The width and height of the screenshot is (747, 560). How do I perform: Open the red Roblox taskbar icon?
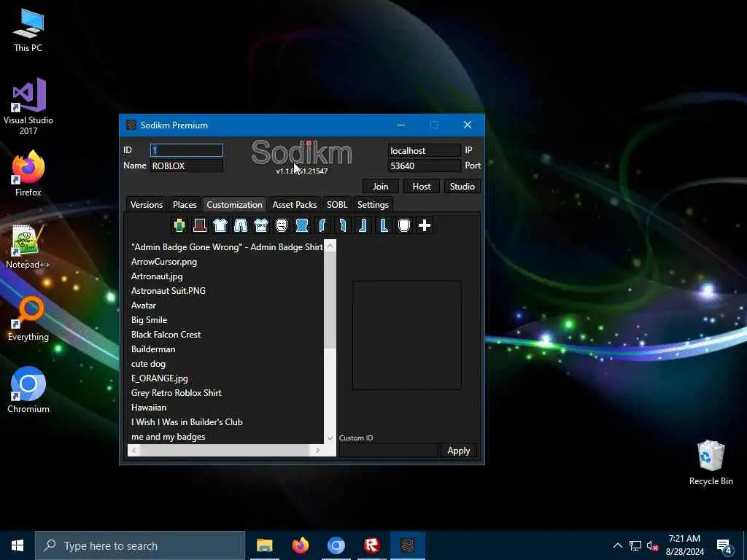(x=371, y=545)
